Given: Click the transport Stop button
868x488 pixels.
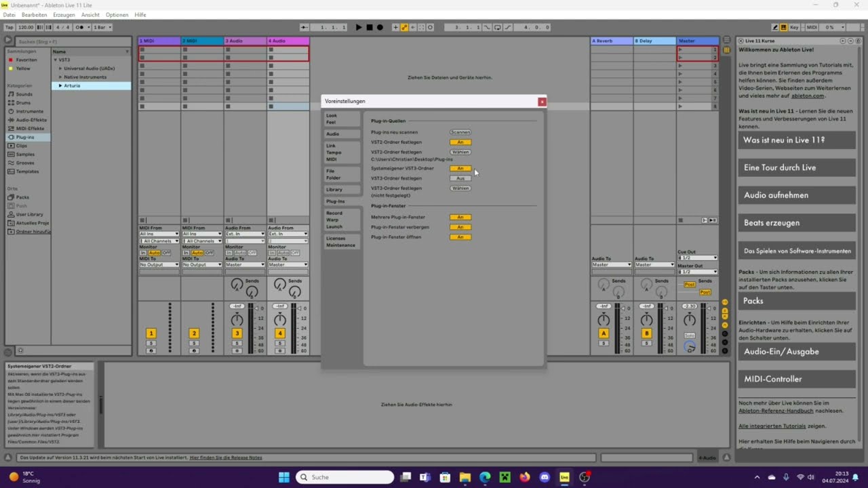Looking at the screenshot, I should pyautogui.click(x=370, y=27).
